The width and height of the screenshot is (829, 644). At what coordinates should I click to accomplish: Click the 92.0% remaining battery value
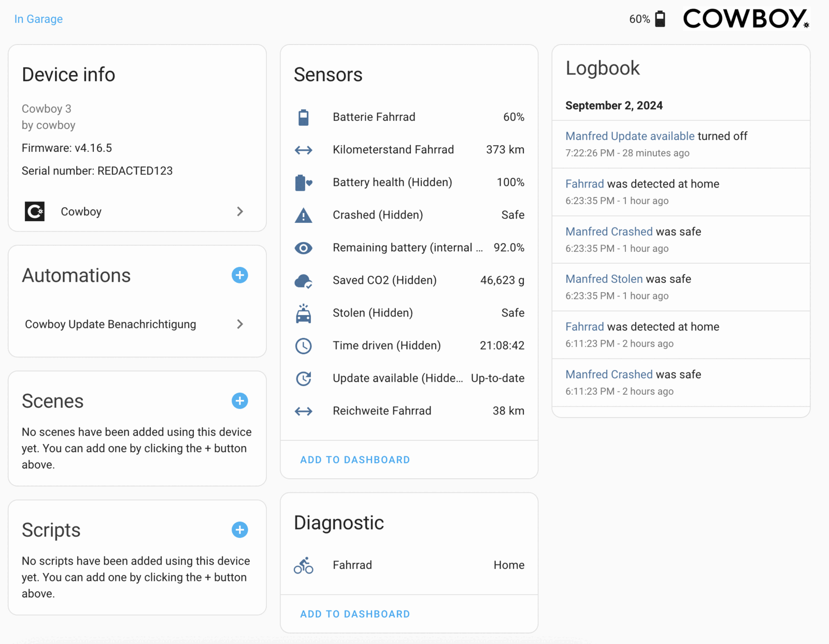coord(509,248)
